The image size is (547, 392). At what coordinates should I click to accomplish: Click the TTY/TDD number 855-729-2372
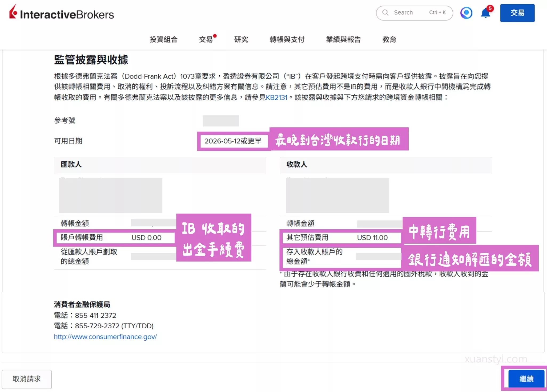(x=97, y=326)
